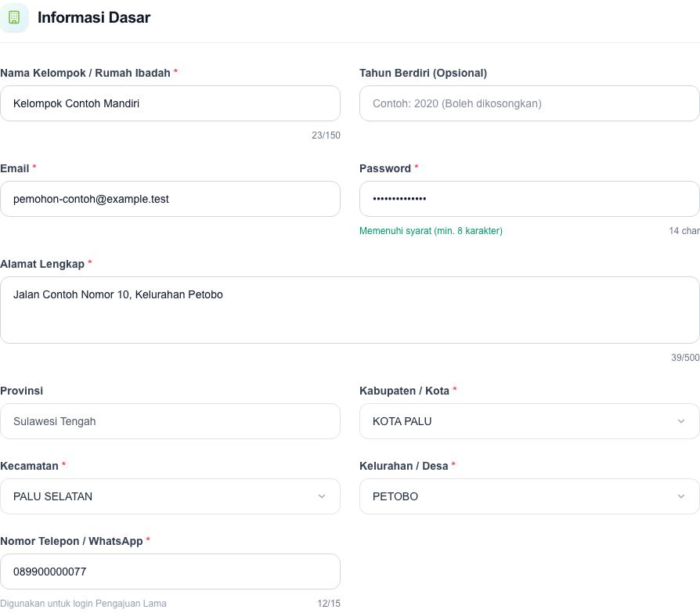Image resolution: width=700 pixels, height=613 pixels.
Task: Open the Kabupaten / Kota dropdown
Action: pos(529,421)
